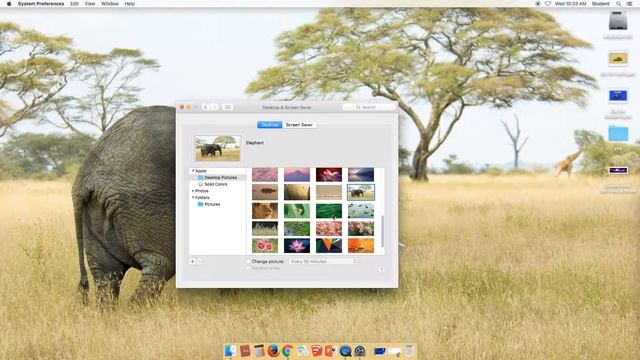
Task: Open the notepad icon in the Dock
Action: (259, 351)
